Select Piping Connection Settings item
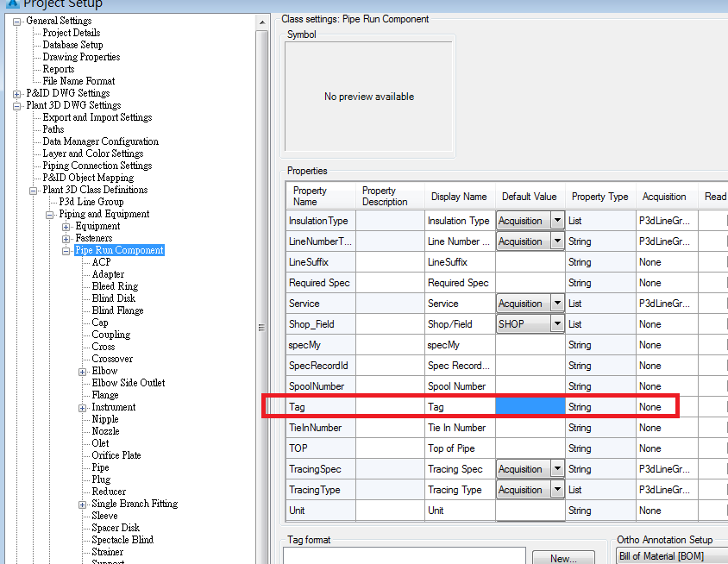Viewport: 728px width, 564px height. [x=97, y=166]
